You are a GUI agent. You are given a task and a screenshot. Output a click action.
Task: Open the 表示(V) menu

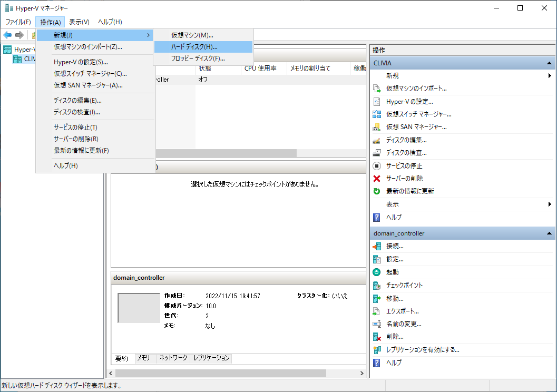[x=79, y=22]
